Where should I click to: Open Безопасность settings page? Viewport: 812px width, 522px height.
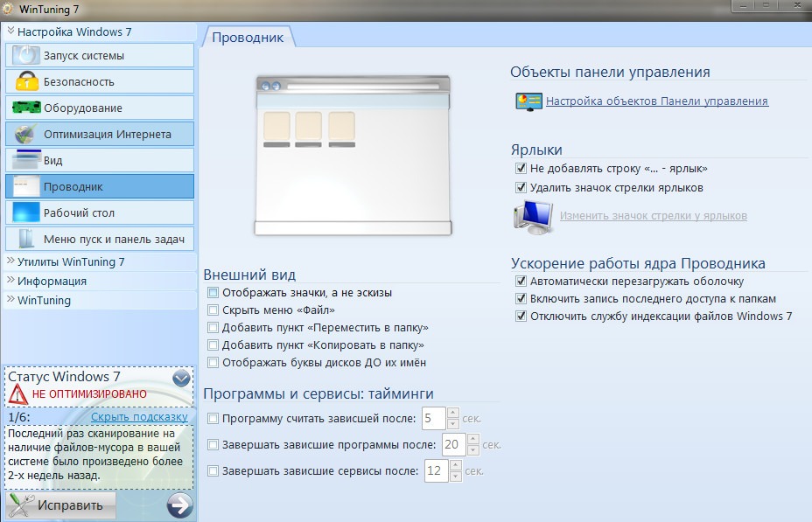[100, 81]
